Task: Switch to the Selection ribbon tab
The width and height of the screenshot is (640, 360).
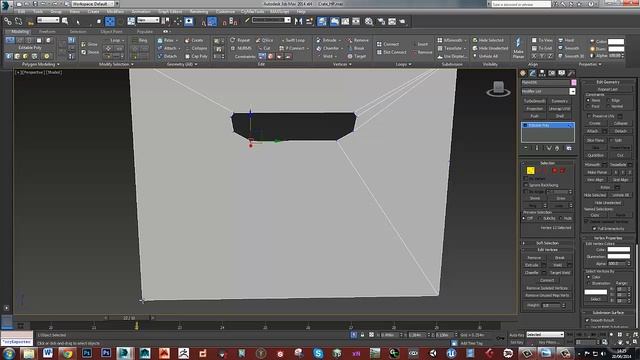Action: [x=78, y=31]
